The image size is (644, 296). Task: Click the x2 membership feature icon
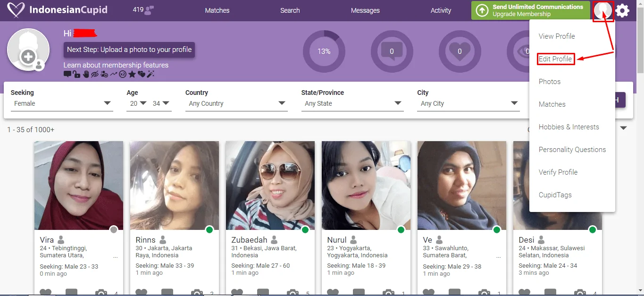click(123, 74)
